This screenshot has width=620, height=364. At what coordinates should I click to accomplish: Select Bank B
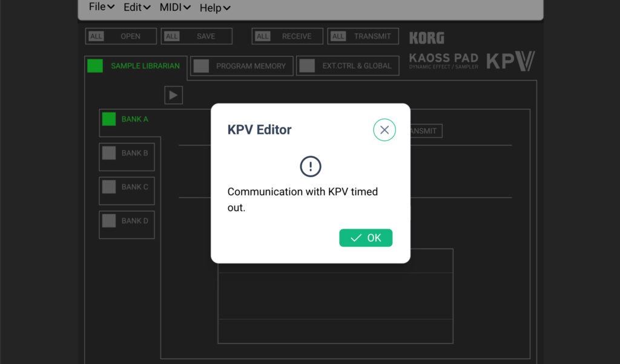(127, 154)
